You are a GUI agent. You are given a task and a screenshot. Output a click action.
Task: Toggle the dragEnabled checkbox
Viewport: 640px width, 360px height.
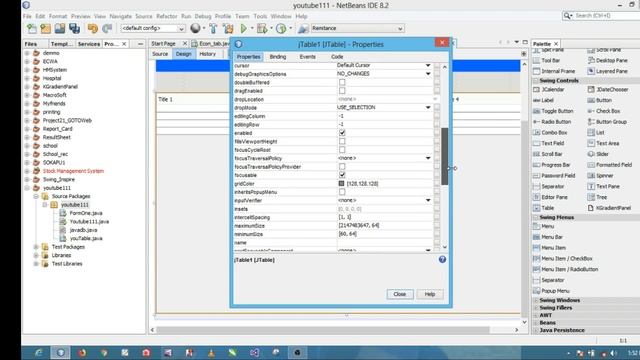click(342, 91)
